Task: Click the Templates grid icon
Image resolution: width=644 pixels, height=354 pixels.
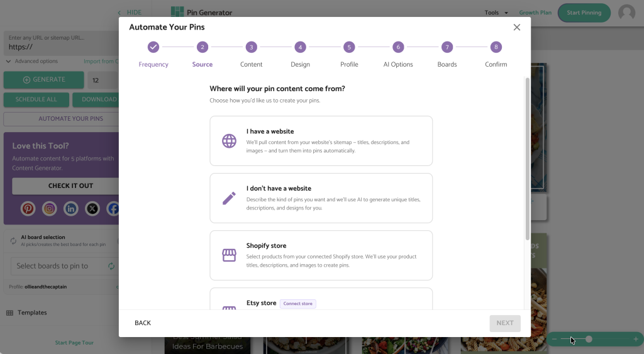Action: tap(10, 313)
